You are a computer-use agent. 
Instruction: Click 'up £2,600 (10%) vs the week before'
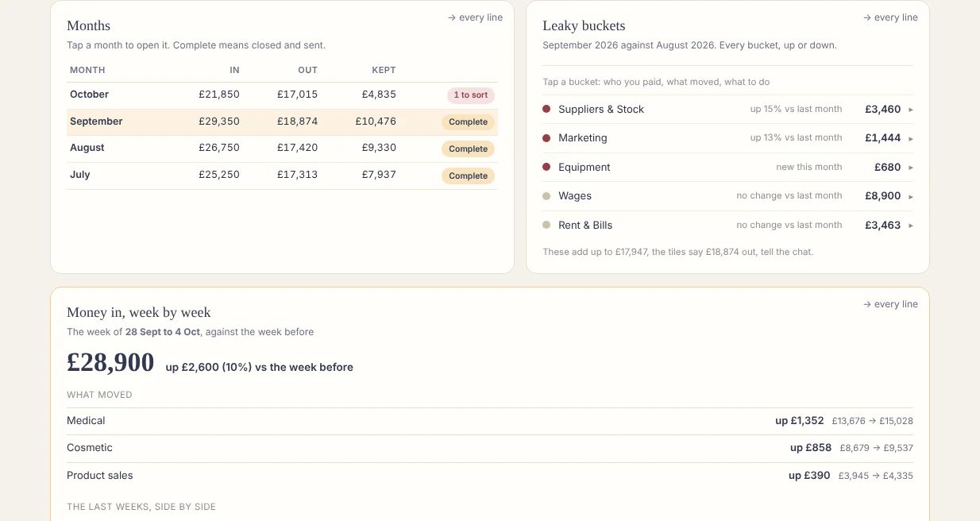pos(260,368)
